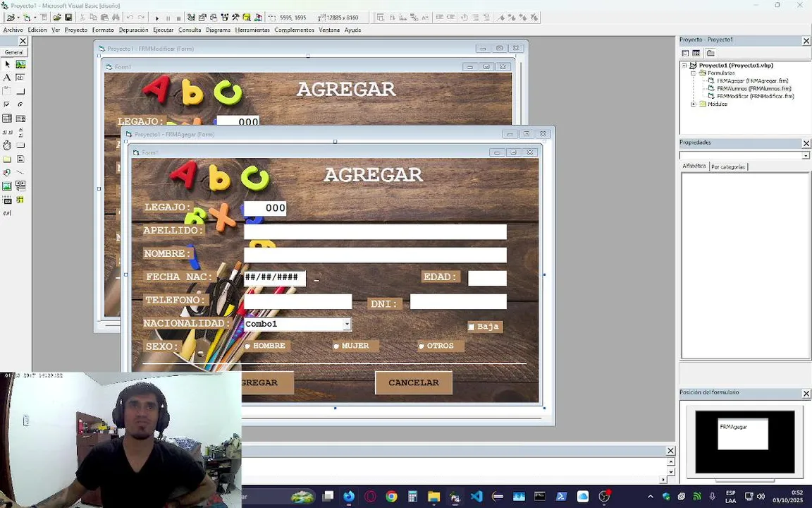Select FRMAlumnos (FRMAlumnos.frm) in project tree

tap(754, 89)
